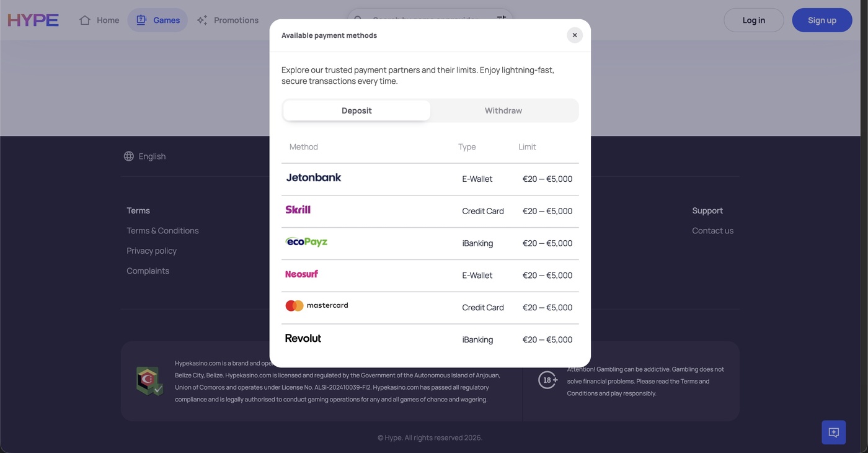Click the mastercard limit €20 — €5,000
Screen dimensions: 868x453
pyautogui.click(x=547, y=308)
